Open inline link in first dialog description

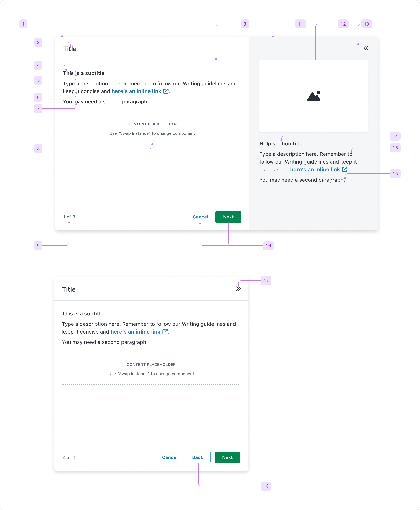pyautogui.click(x=136, y=91)
